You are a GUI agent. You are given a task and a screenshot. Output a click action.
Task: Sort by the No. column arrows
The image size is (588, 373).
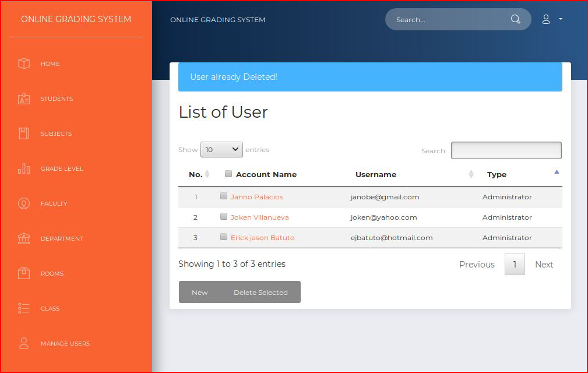207,174
